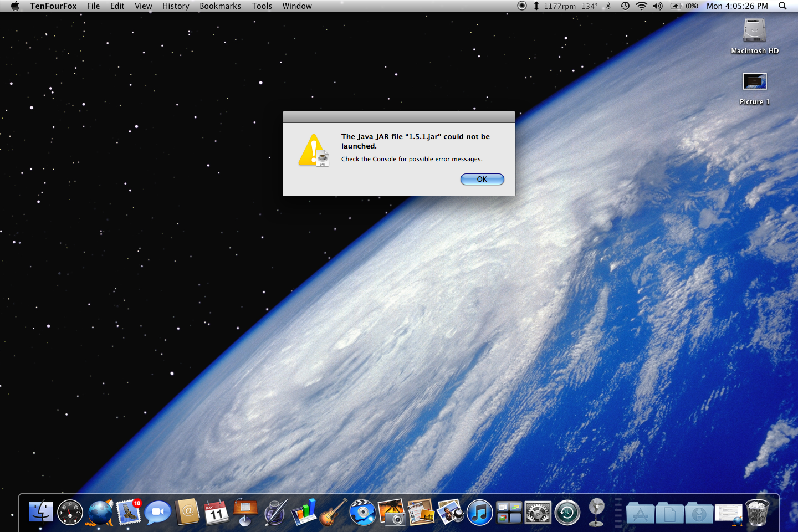Click the clock showing Mon 4:05:26 PM

(x=737, y=6)
